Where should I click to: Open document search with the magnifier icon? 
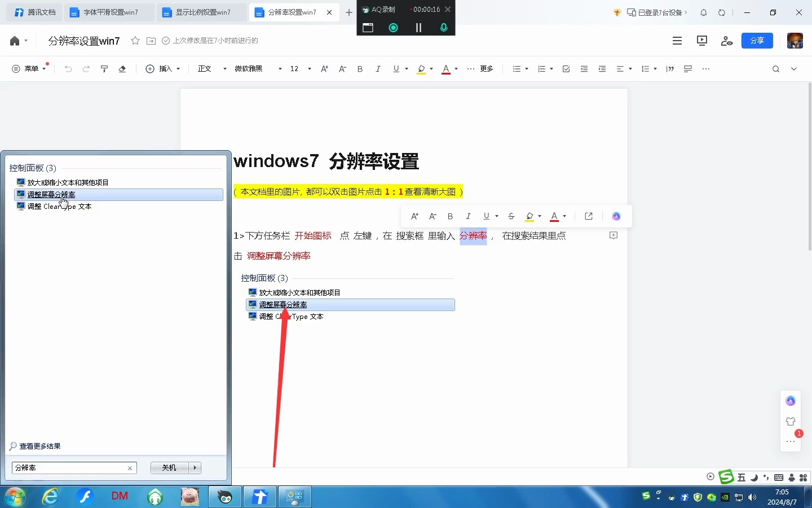click(x=776, y=69)
